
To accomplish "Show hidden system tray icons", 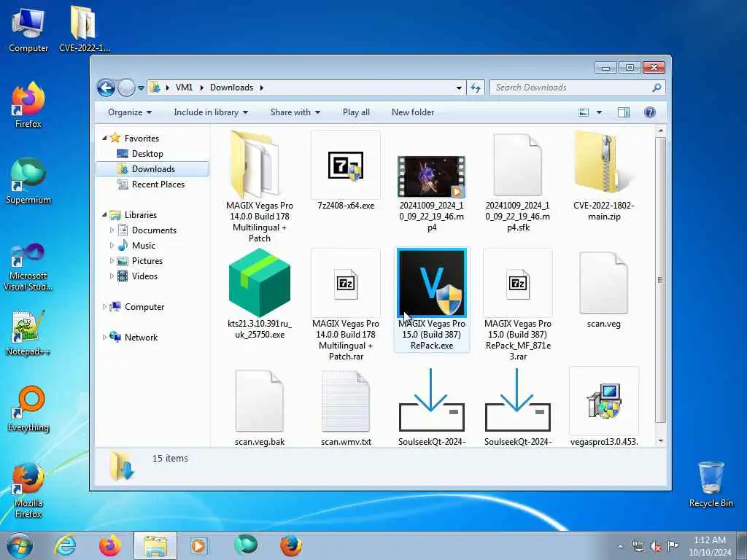I will click(x=620, y=547).
